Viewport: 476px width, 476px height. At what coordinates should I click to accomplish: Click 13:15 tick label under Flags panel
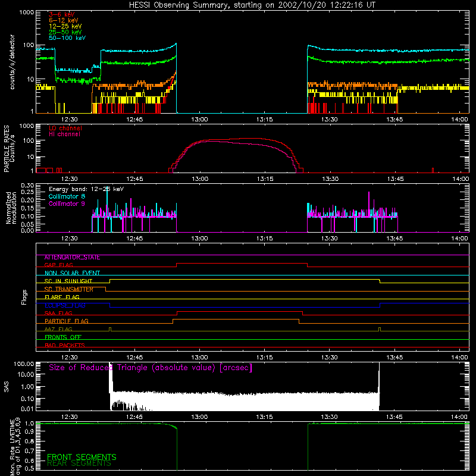click(x=264, y=358)
